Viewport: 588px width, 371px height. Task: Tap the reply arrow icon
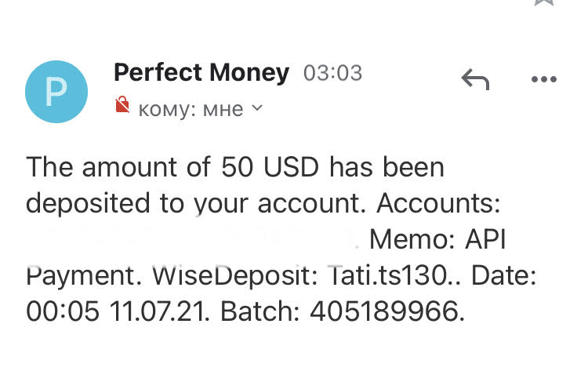[x=475, y=78]
